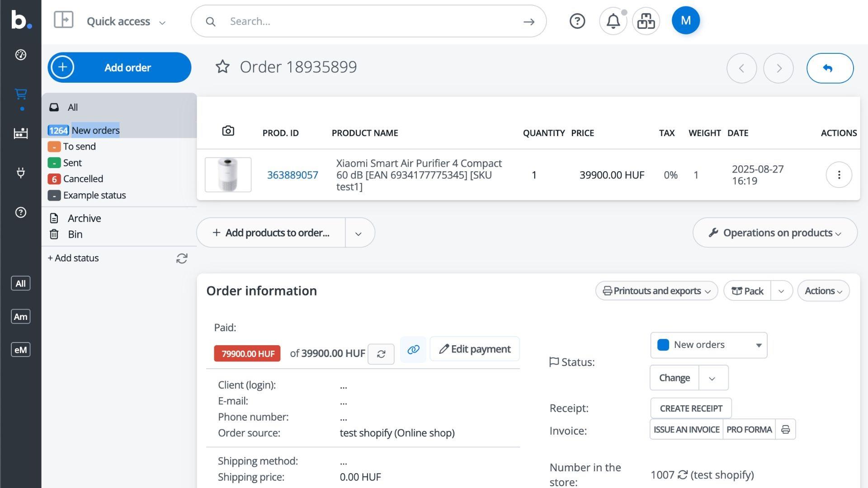Submit search with the arrow icon

529,21
